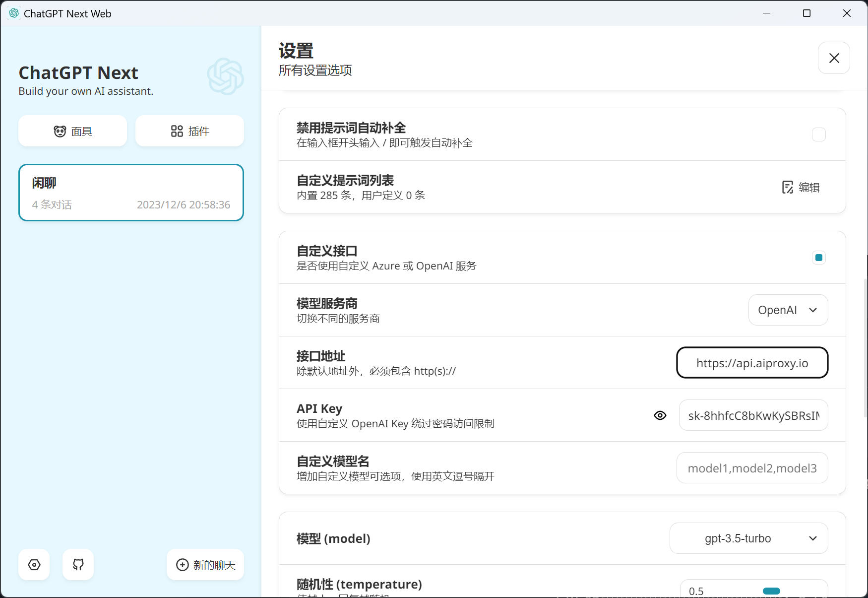868x598 pixels.
Task: Edit the custom prompt list (编辑)
Action: point(801,187)
